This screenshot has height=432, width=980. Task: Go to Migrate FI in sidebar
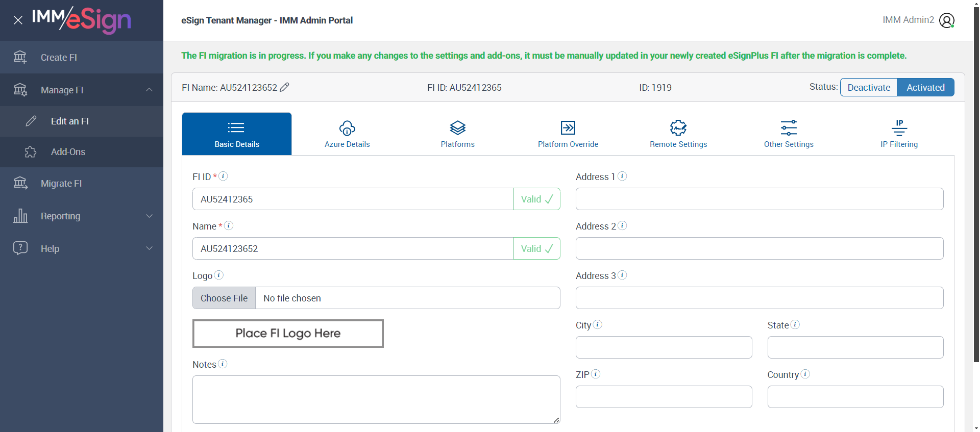(61, 184)
